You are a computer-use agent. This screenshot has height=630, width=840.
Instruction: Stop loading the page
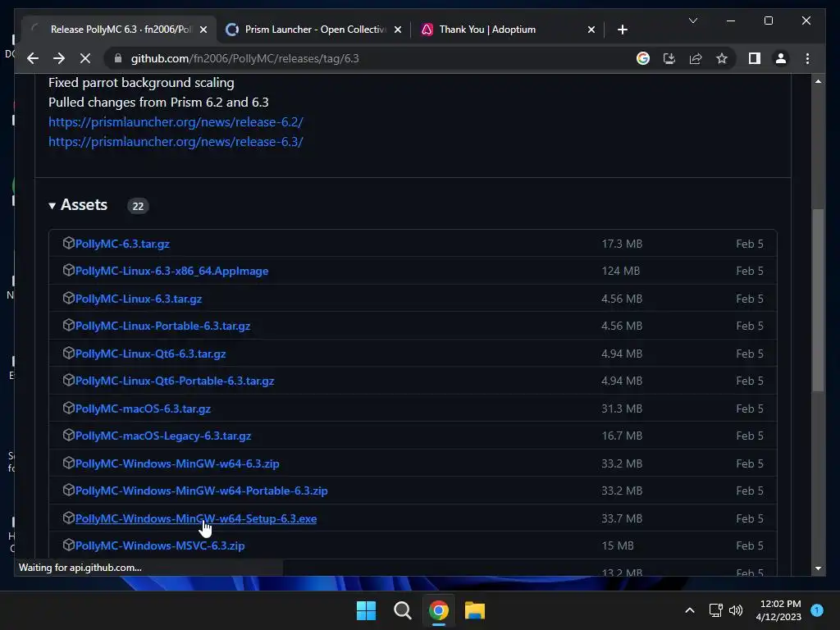[85, 58]
